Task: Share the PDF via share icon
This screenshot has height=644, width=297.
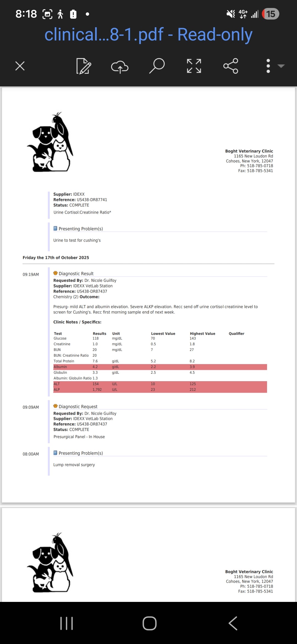Action: [x=231, y=66]
